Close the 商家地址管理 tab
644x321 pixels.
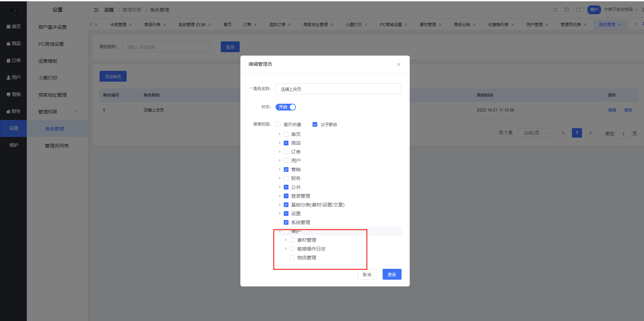pyautogui.click(x=332, y=24)
